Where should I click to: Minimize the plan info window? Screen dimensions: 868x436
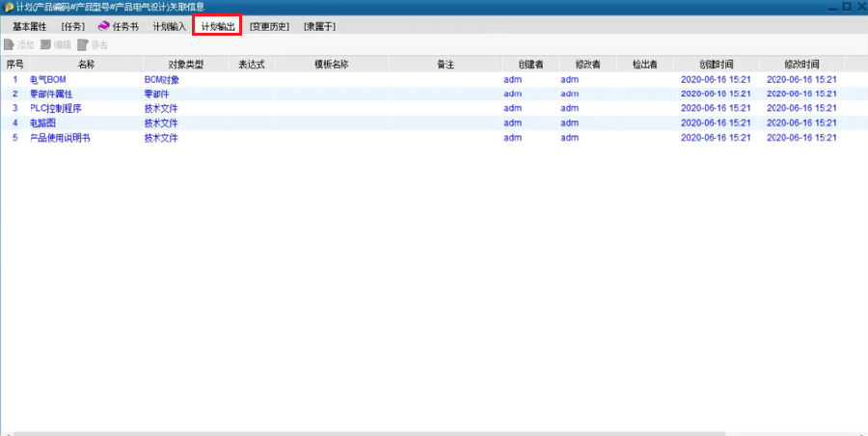point(831,7)
